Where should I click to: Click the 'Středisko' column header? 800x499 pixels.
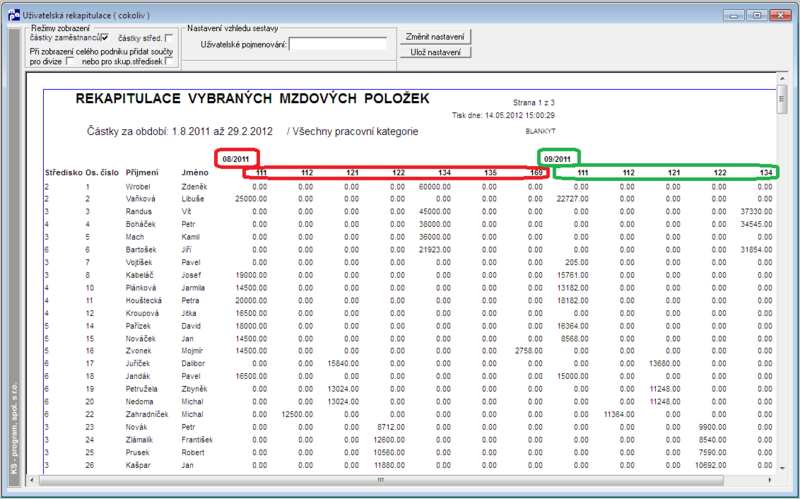click(x=64, y=173)
